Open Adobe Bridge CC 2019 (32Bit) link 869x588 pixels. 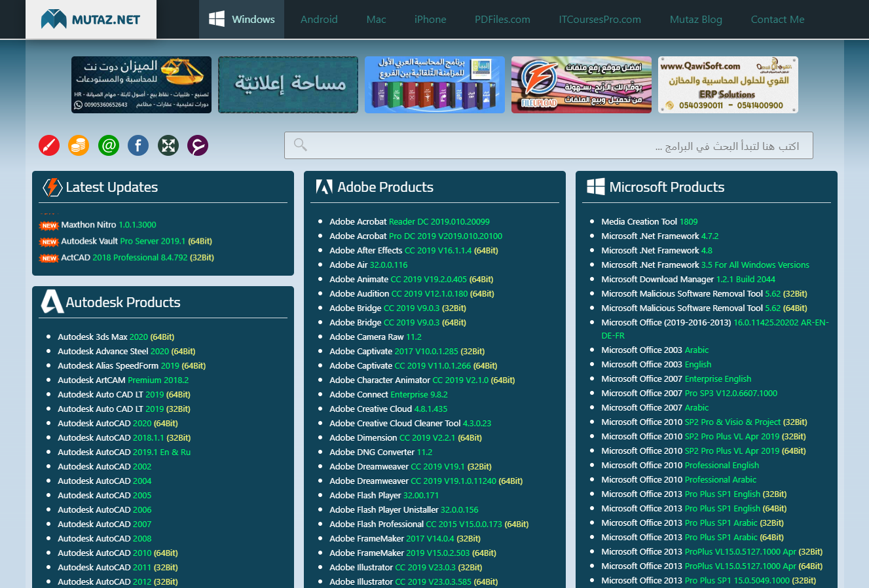pyautogui.click(x=398, y=308)
